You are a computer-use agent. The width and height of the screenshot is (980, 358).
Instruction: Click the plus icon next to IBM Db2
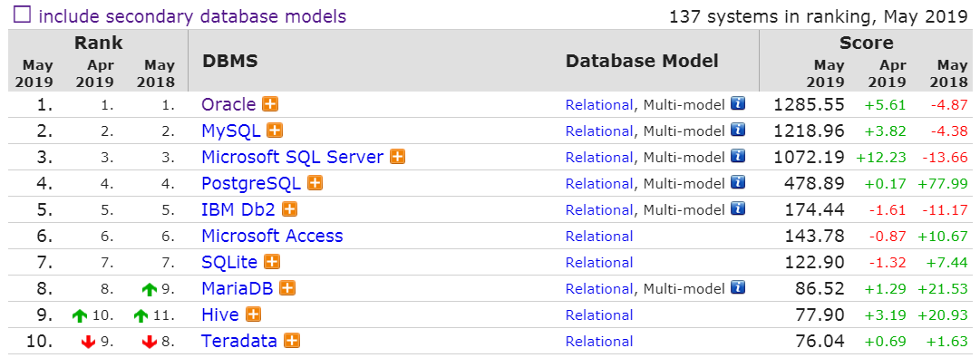click(x=289, y=209)
